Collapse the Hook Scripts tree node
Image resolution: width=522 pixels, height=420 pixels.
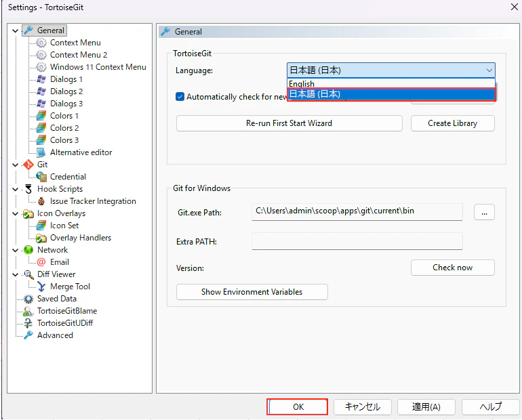[x=16, y=189]
